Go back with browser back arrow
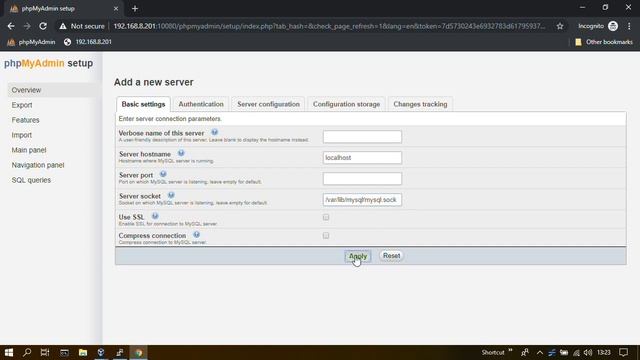The width and height of the screenshot is (640, 360). click(x=11, y=26)
